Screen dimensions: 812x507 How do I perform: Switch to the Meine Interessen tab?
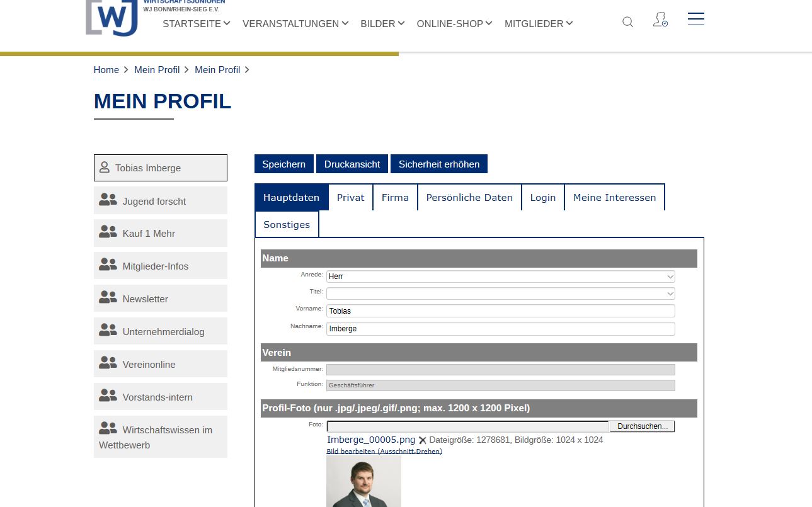[x=614, y=197]
